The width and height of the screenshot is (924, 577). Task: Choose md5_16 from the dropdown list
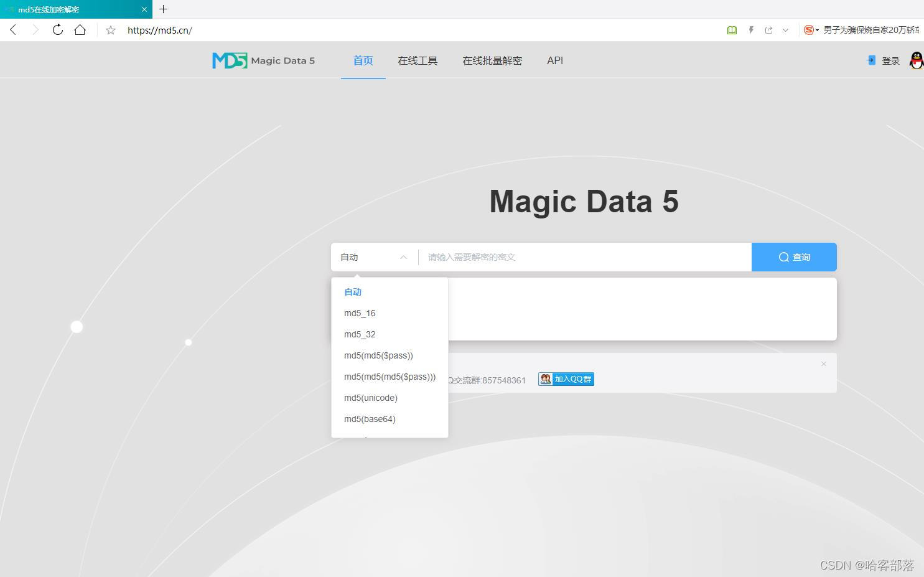click(x=390, y=313)
